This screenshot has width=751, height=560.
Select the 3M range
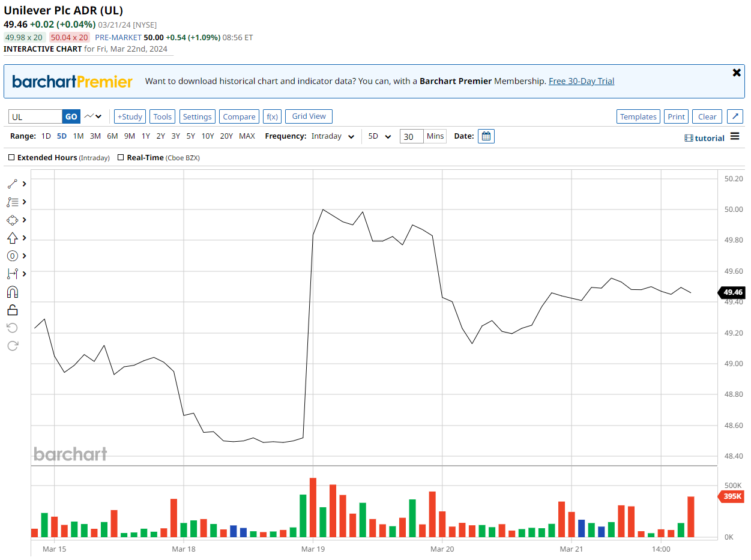(x=95, y=136)
